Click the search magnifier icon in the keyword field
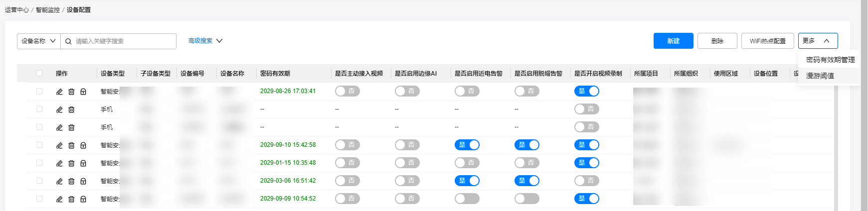868x211 pixels. tap(68, 41)
